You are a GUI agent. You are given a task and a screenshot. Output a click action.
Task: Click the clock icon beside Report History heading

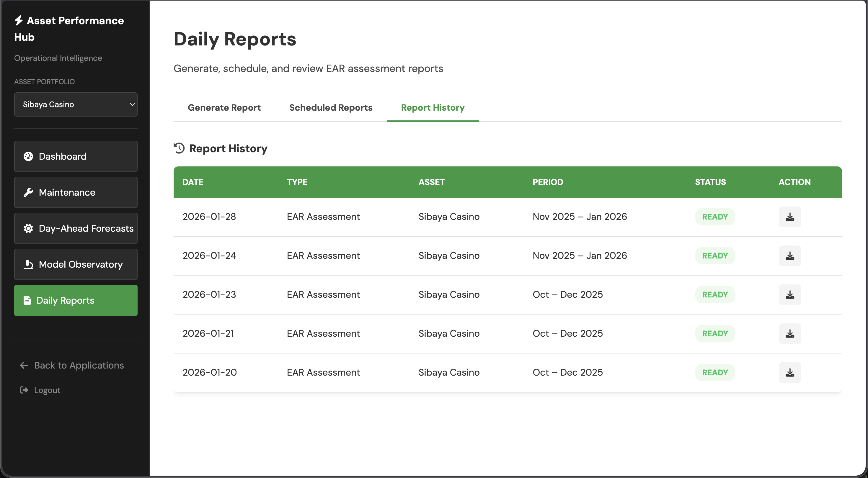[179, 148]
